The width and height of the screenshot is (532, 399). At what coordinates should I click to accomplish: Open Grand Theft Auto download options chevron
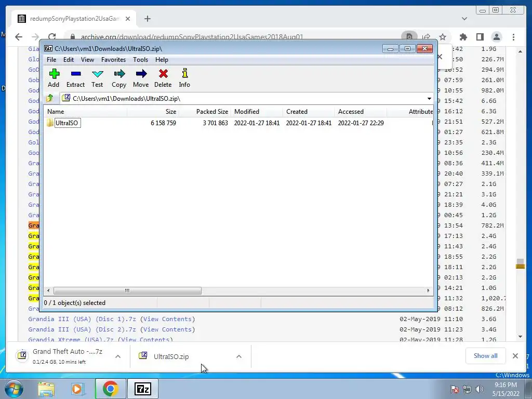[118, 356]
